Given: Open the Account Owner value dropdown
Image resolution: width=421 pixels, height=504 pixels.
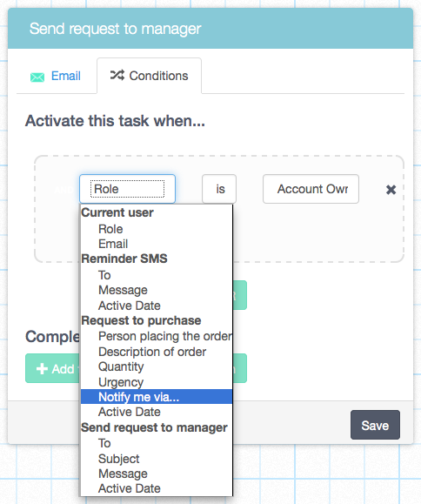Looking at the screenshot, I should click(311, 189).
